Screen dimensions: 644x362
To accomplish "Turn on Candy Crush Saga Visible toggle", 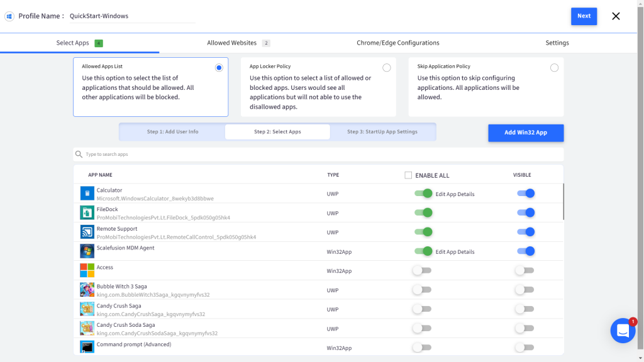I will point(525,309).
